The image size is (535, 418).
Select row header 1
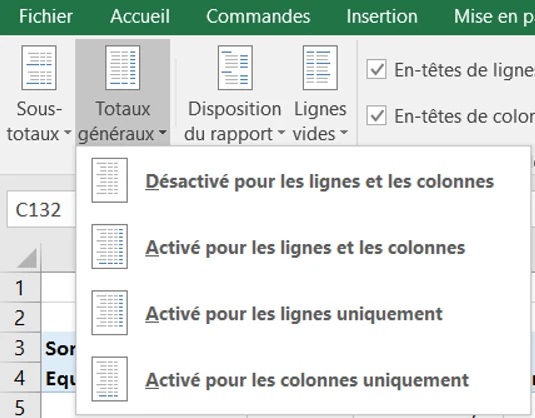click(x=20, y=287)
